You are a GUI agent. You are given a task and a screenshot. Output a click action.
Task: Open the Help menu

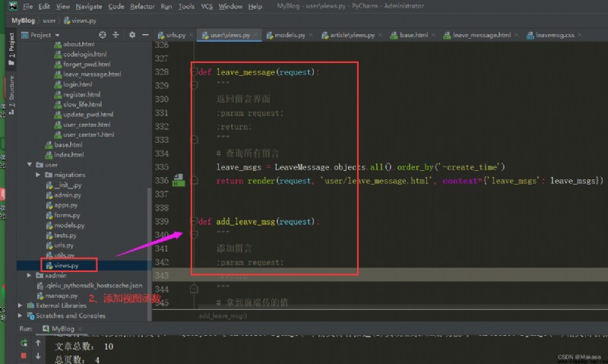pyautogui.click(x=255, y=6)
